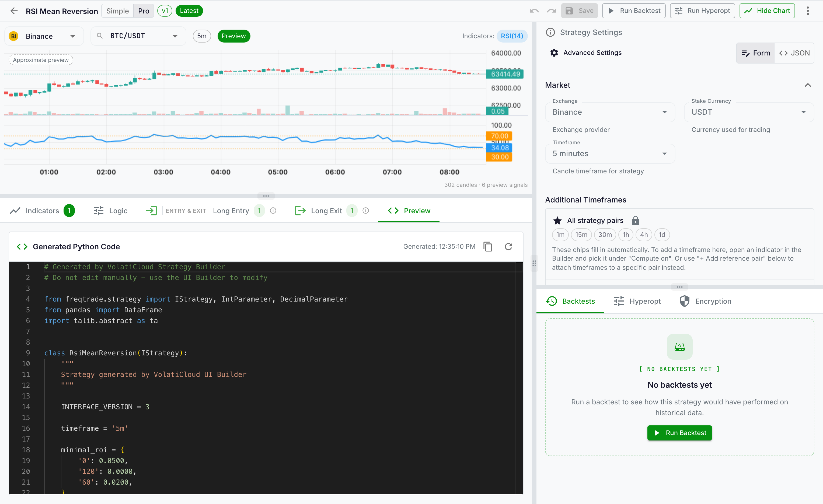Click the empty backtests server icon
Screen dimensions: 823x504
point(679,347)
